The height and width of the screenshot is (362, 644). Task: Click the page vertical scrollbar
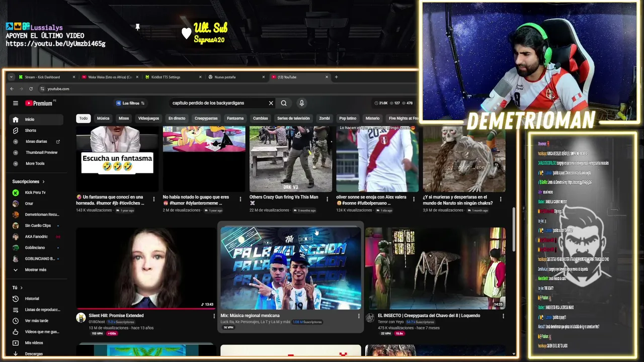point(513,229)
